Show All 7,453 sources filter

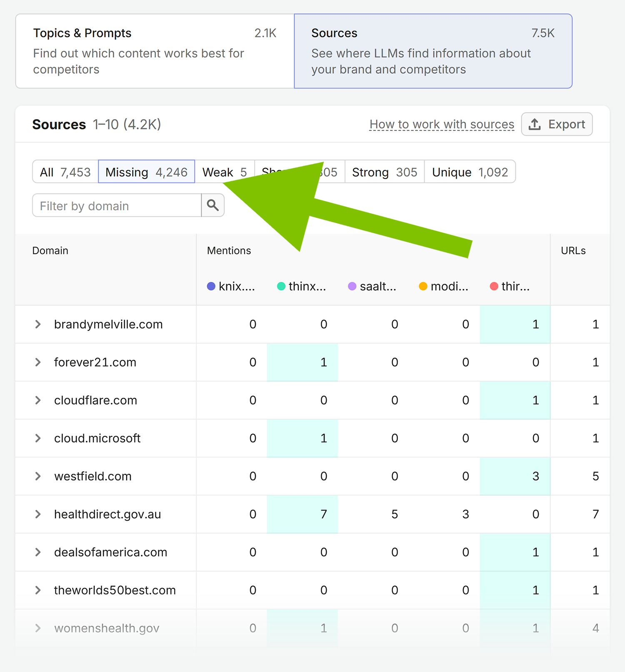(x=65, y=172)
